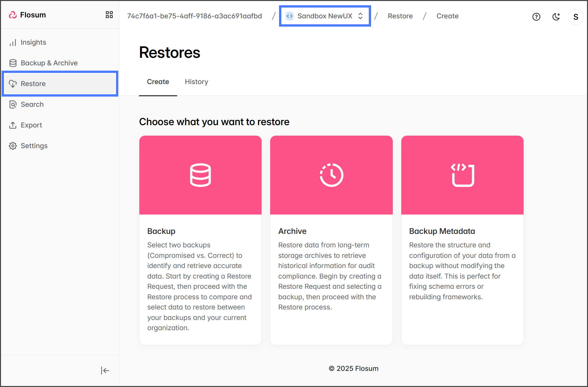Switch to the History tab
This screenshot has width=588, height=387.
coord(196,82)
